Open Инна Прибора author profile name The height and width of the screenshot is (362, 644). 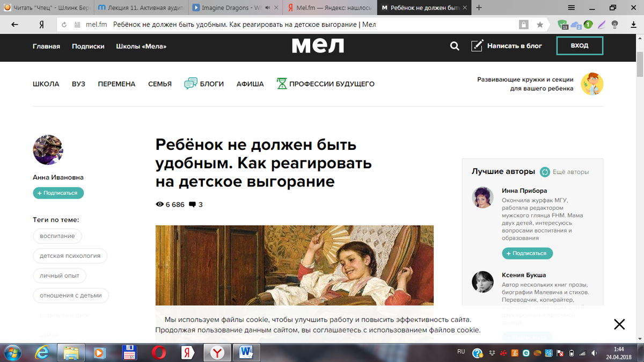524,191
